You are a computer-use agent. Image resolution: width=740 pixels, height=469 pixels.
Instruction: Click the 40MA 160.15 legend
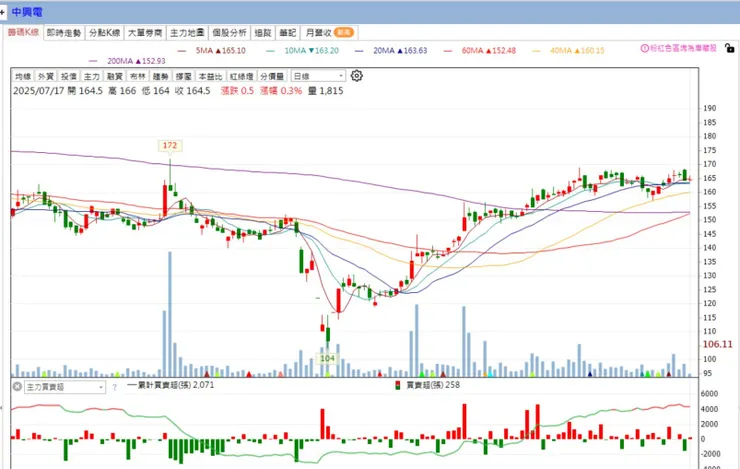coord(568,50)
